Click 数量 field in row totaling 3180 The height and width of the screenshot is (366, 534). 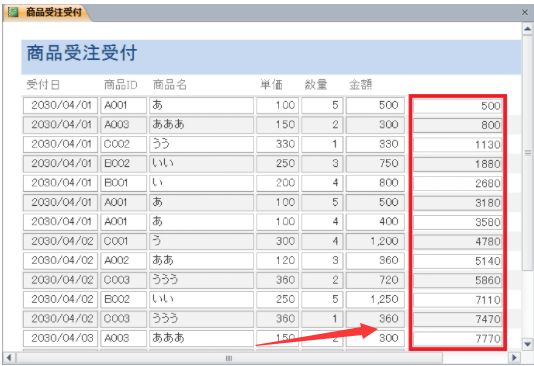click(x=322, y=202)
